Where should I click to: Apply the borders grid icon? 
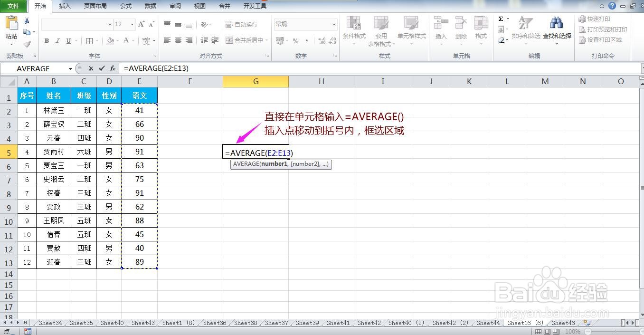point(90,41)
